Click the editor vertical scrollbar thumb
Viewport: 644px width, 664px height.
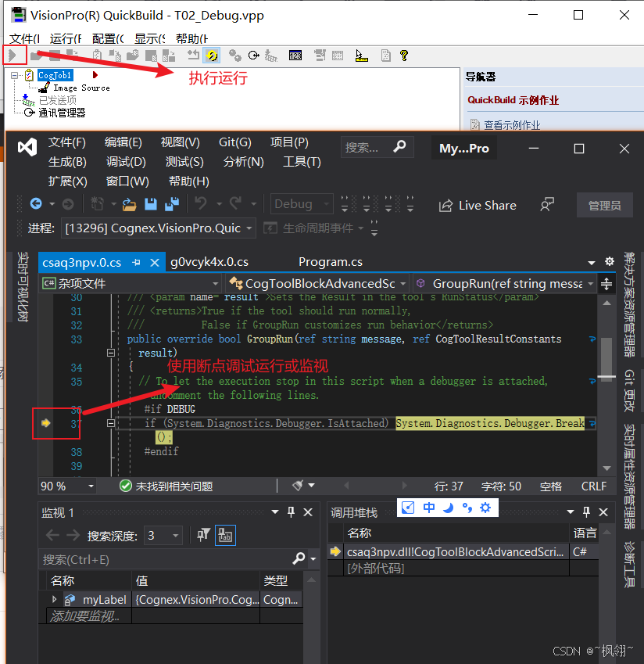(606, 358)
